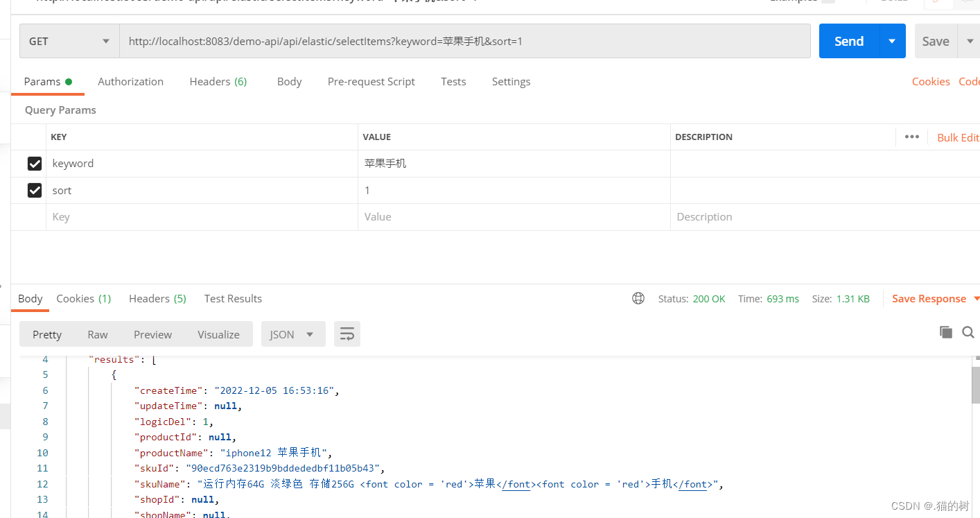
Task: Click the globe network icon beside Status
Action: click(638, 298)
